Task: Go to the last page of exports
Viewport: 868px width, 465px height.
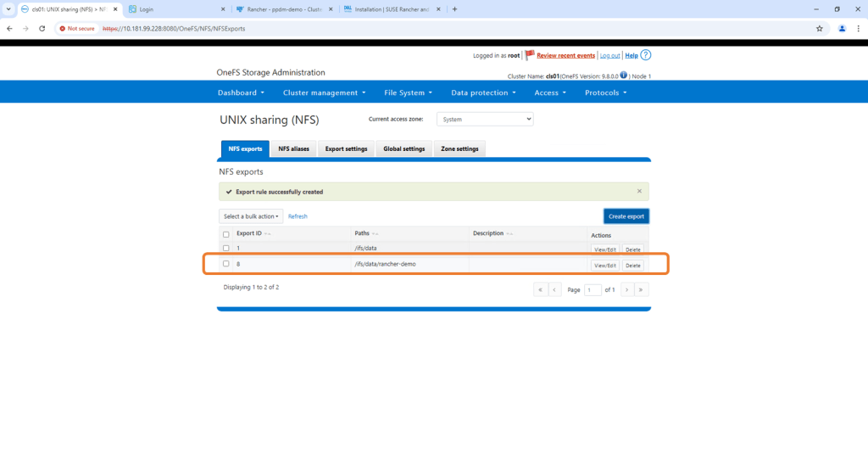Action: point(642,289)
